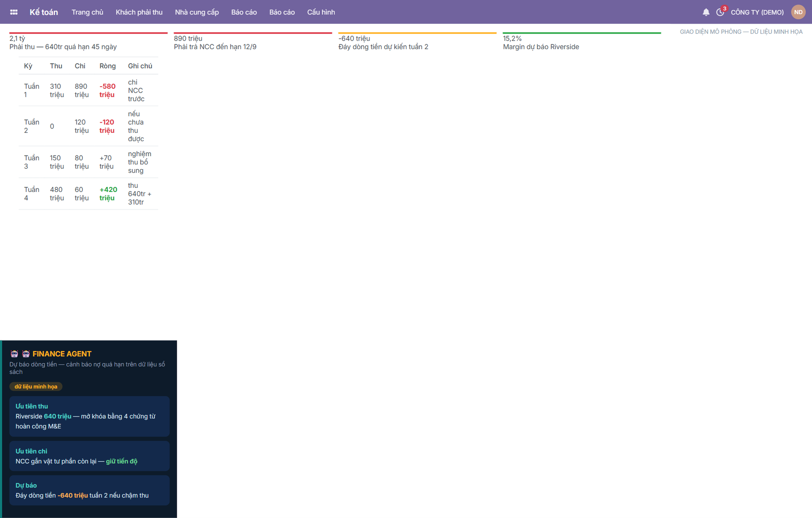Open the Nhà cung cấp menu
The height and width of the screenshot is (518, 812).
(x=197, y=12)
